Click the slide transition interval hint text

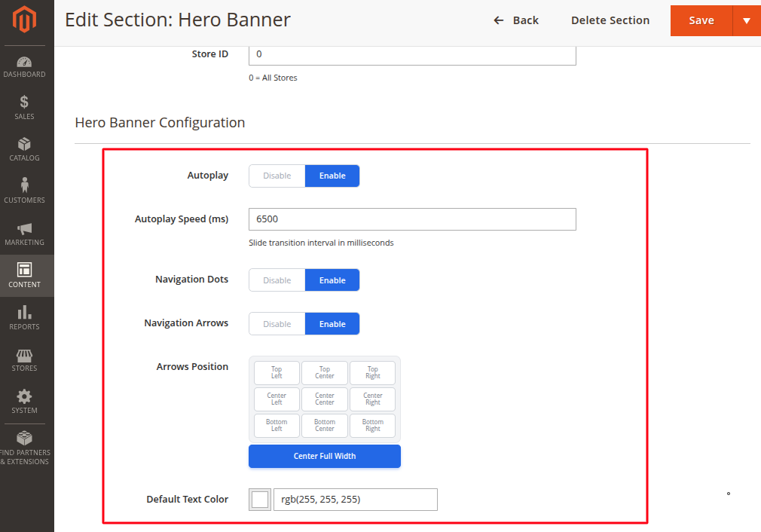pyautogui.click(x=321, y=243)
